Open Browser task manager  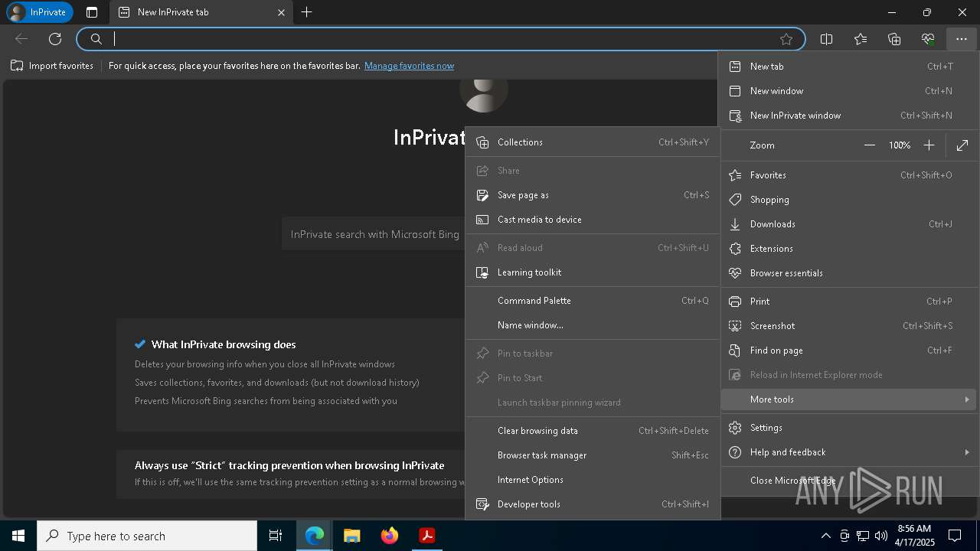click(593, 455)
